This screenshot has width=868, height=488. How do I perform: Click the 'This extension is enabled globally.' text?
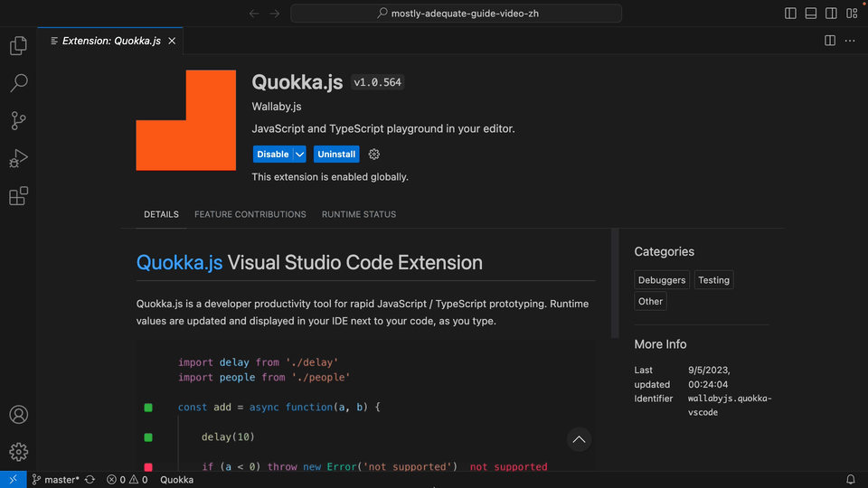(x=330, y=177)
